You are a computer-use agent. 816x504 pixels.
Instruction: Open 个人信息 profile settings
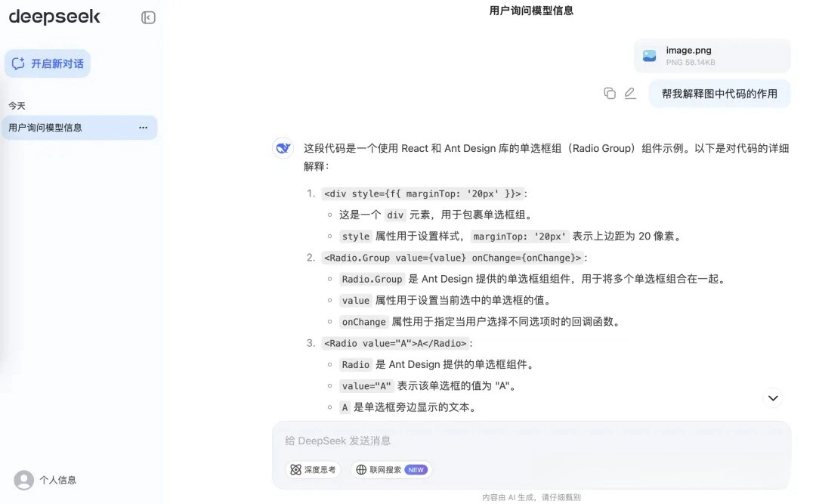point(58,480)
